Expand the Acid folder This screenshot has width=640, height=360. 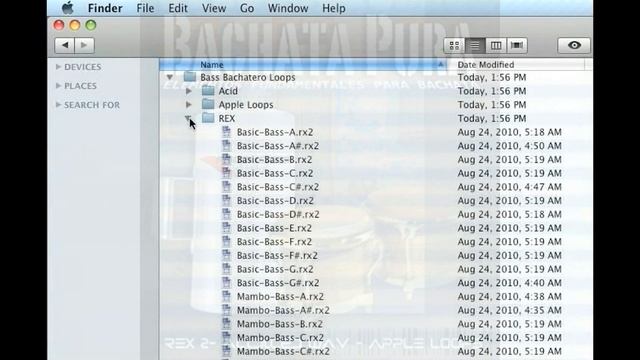tap(189, 91)
